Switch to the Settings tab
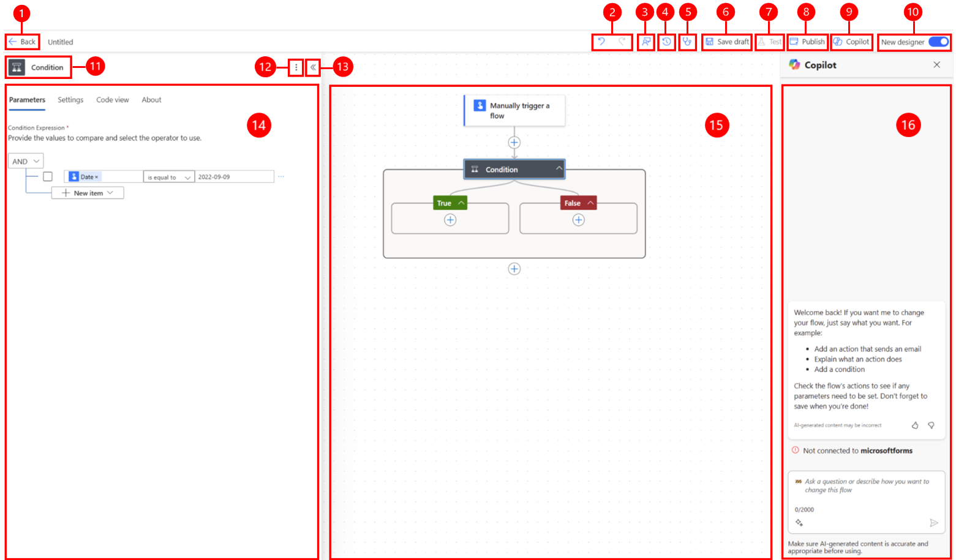Screen dimensions: 956x560 coord(70,100)
